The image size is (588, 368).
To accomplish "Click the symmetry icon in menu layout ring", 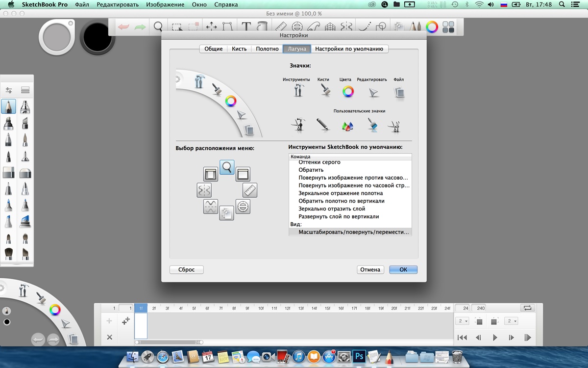I will [x=204, y=190].
